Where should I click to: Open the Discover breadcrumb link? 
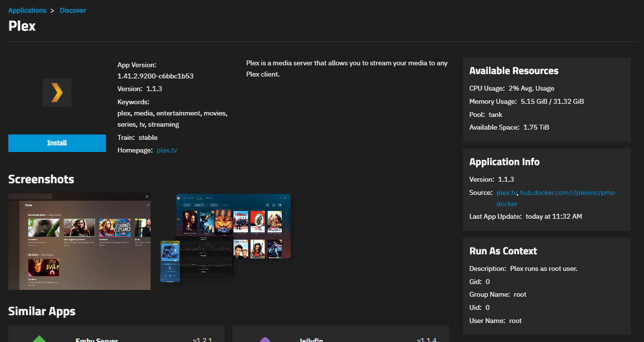pos(73,10)
